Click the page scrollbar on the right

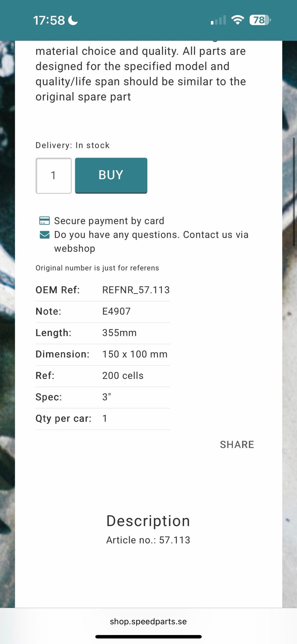[293, 192]
